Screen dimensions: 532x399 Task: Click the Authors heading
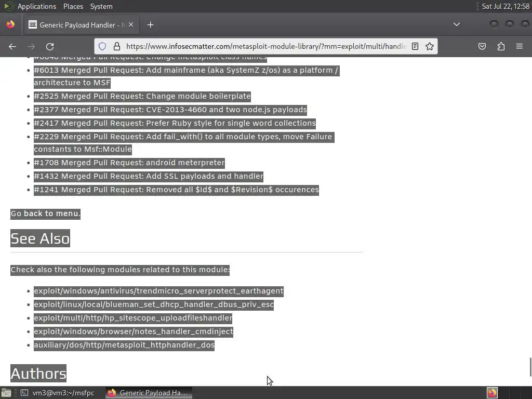tap(38, 374)
